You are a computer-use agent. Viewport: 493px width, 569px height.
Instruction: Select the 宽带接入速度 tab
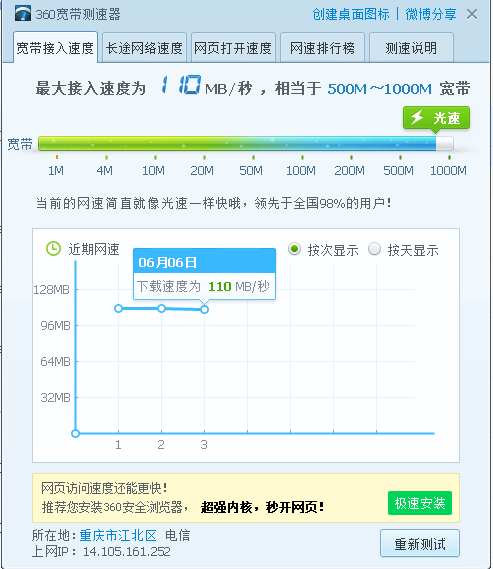pos(56,48)
